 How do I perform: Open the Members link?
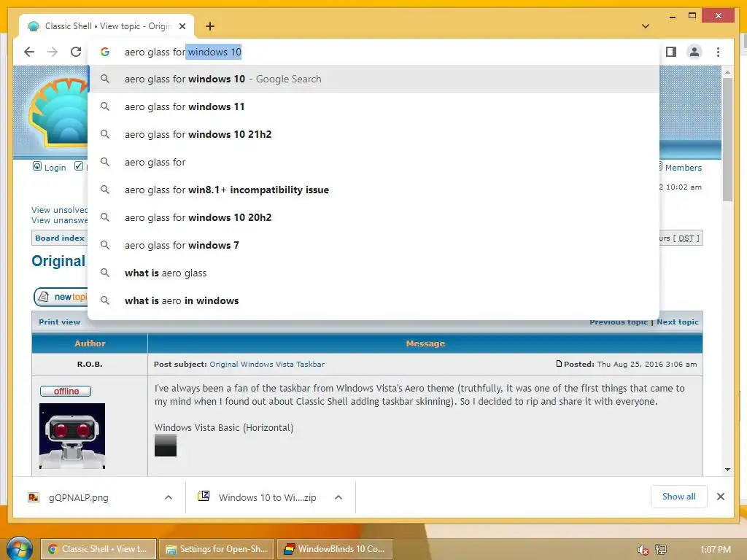pyautogui.click(x=683, y=168)
